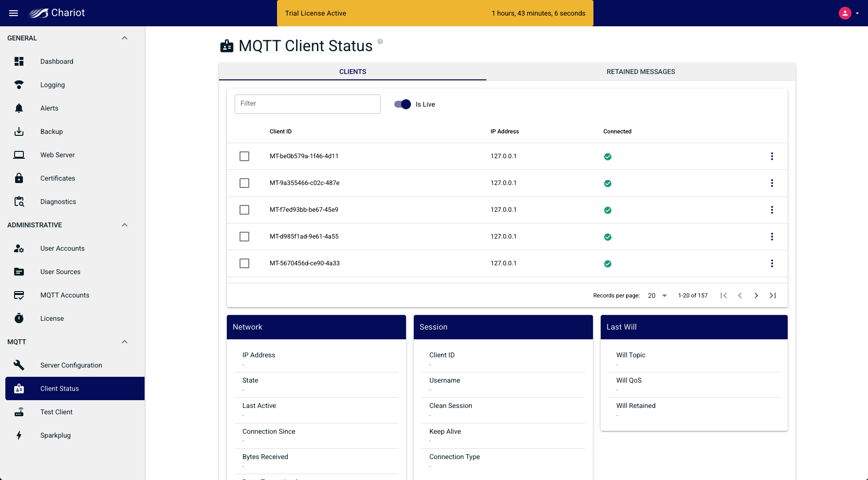Jump to the last page of records
Image resolution: width=868 pixels, height=480 pixels.
(x=773, y=295)
